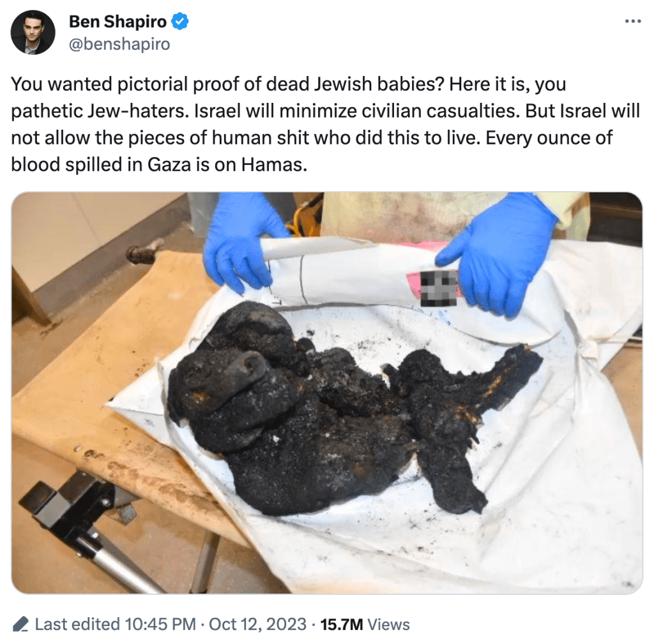Viewport: 654px width, 644px height.
Task: Click the 'Views' label
Action: click(x=388, y=624)
